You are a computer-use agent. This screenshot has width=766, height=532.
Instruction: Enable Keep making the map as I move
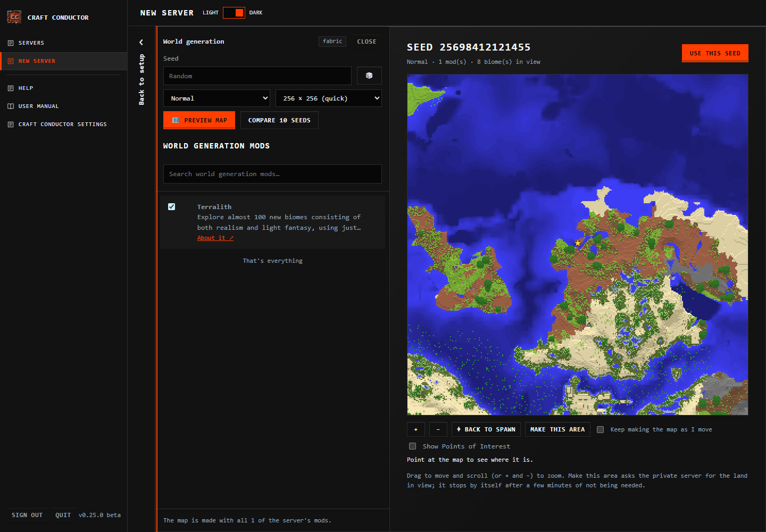(x=601, y=430)
